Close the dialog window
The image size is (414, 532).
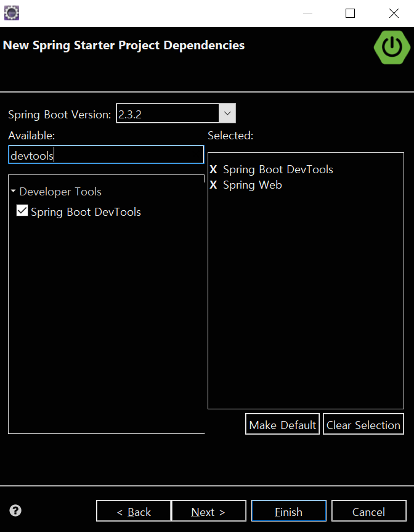394,13
